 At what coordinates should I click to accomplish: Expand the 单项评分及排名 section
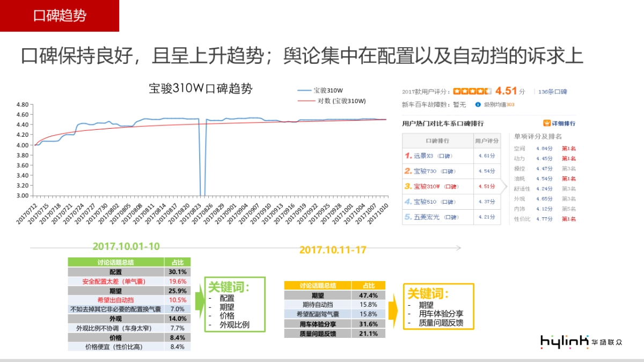coord(538,136)
